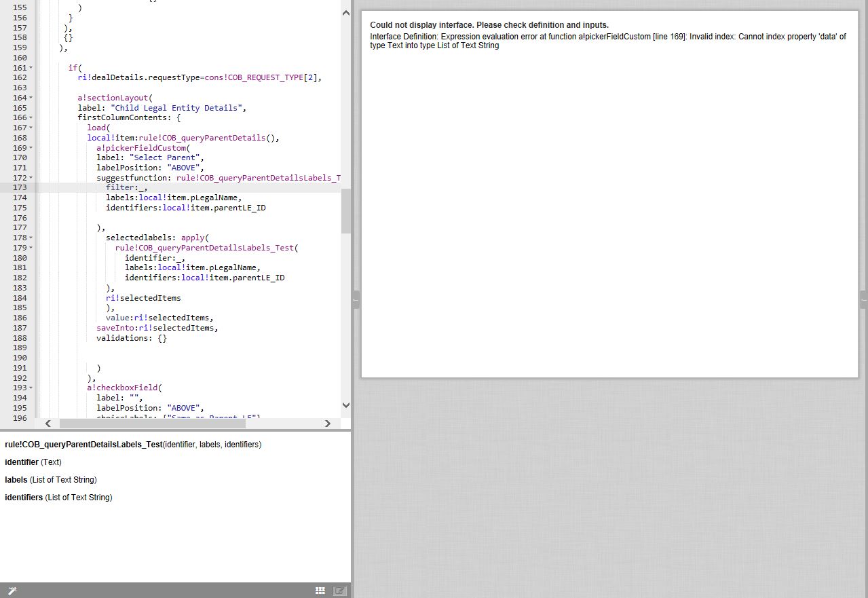Click the horizontal scrollbar thumb below code
Viewport: 868px width, 598px height.
tap(152, 424)
